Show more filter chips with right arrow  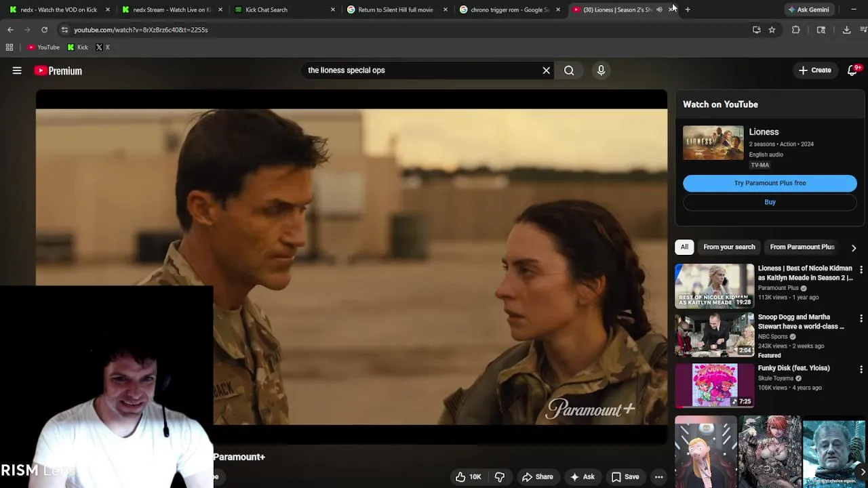click(x=854, y=248)
